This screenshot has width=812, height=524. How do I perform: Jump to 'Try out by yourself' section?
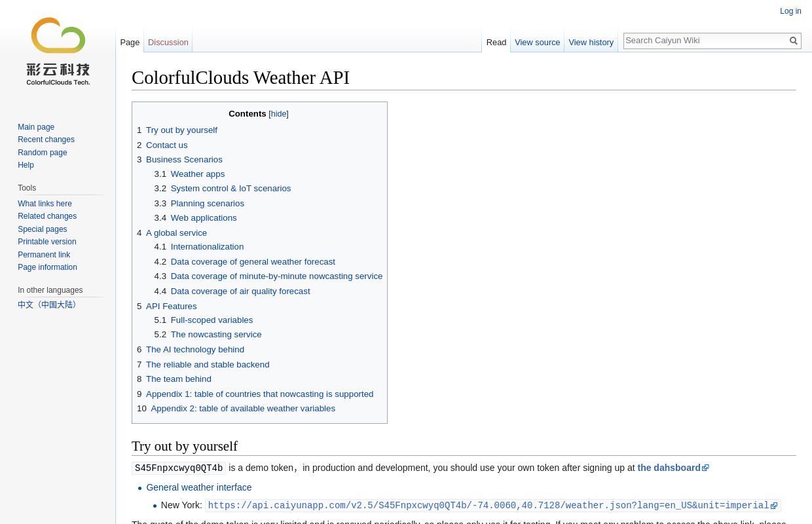point(181,130)
